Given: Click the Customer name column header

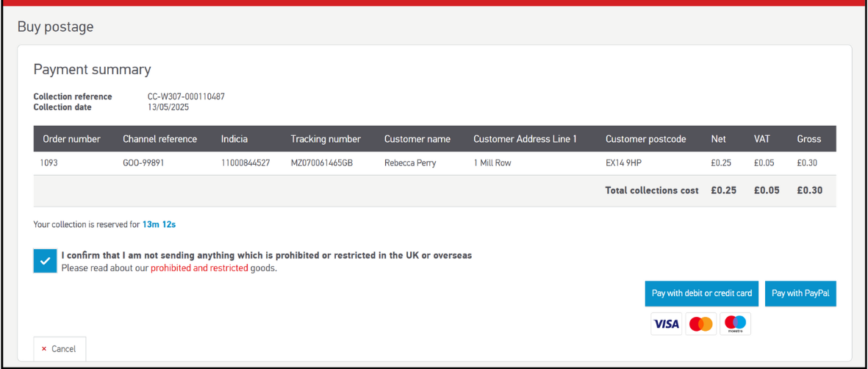Looking at the screenshot, I should point(417,139).
